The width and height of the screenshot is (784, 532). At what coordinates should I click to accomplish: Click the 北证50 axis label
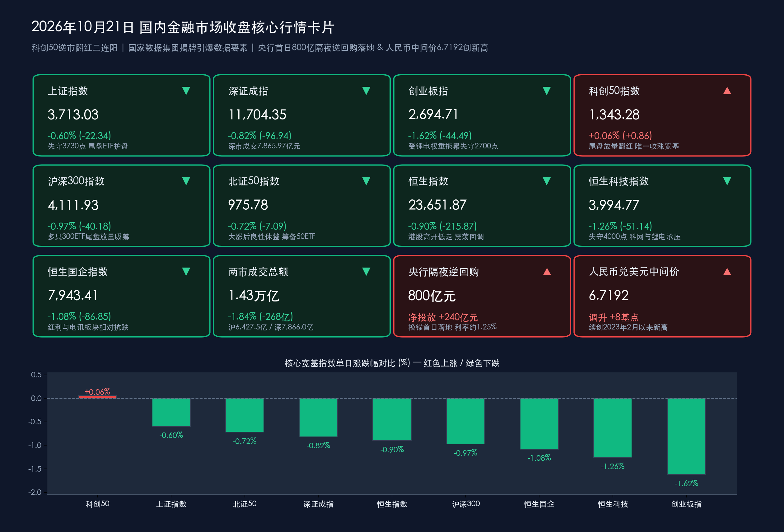click(x=245, y=504)
